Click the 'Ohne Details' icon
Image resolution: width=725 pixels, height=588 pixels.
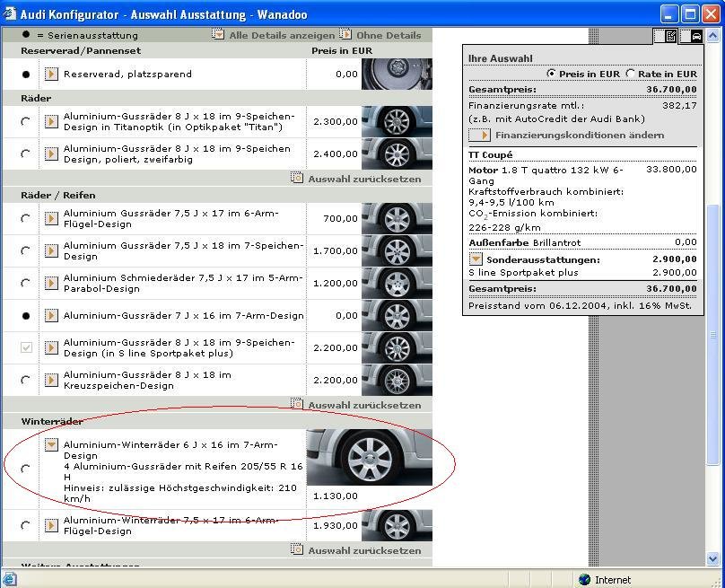(345, 35)
